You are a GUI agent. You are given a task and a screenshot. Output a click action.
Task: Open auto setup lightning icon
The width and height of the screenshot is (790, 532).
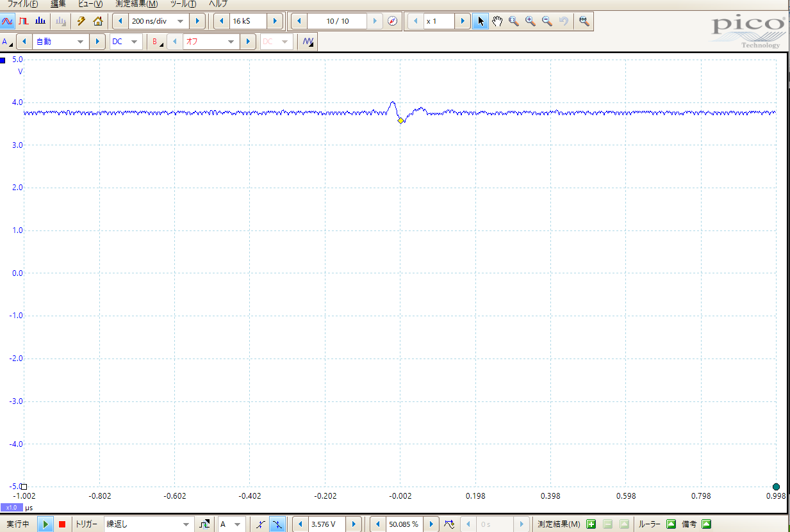pyautogui.click(x=81, y=21)
